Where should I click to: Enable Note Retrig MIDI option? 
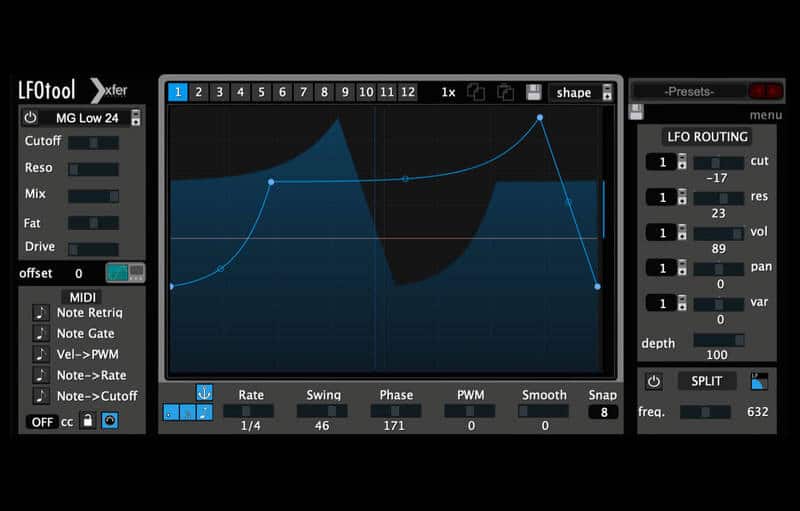tap(41, 312)
